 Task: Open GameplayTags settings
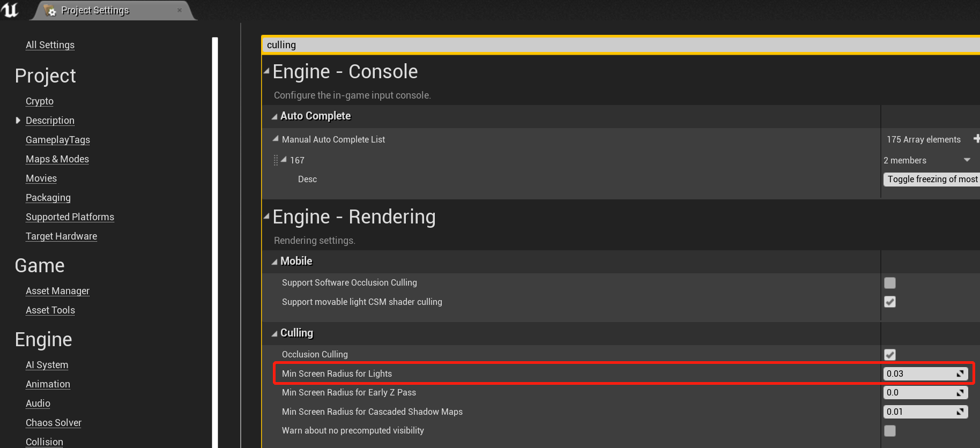[58, 140]
